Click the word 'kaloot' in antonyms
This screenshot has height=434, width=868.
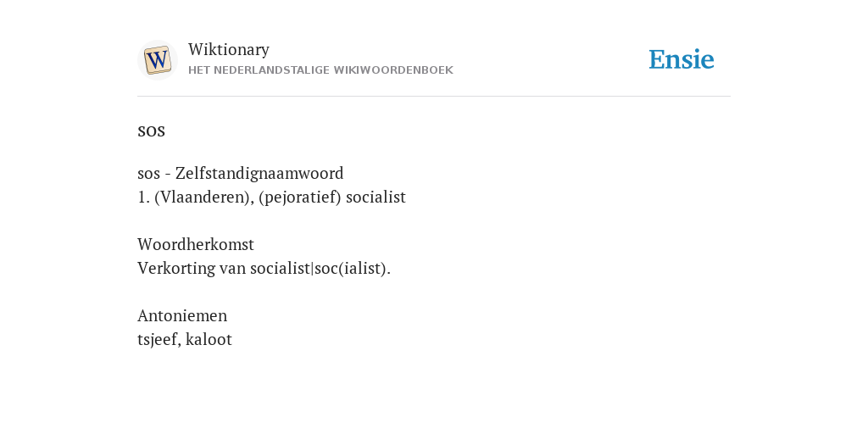pos(209,339)
